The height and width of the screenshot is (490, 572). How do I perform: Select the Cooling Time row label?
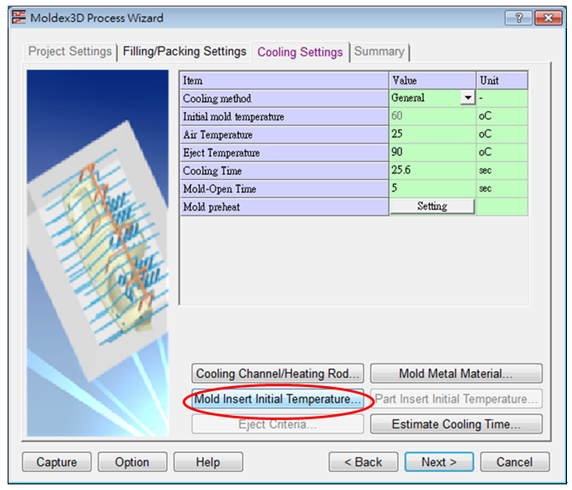point(284,170)
